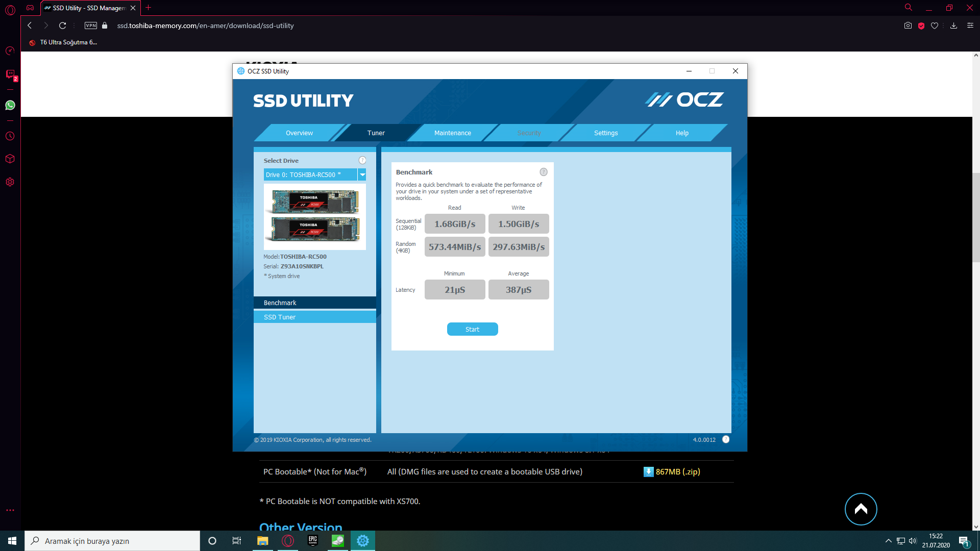
Task: Open Opera sidebar history clock icon
Action: tap(10, 136)
